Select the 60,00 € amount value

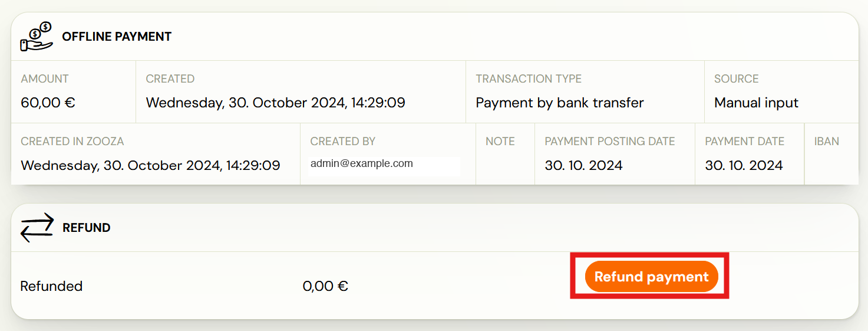coord(48,103)
